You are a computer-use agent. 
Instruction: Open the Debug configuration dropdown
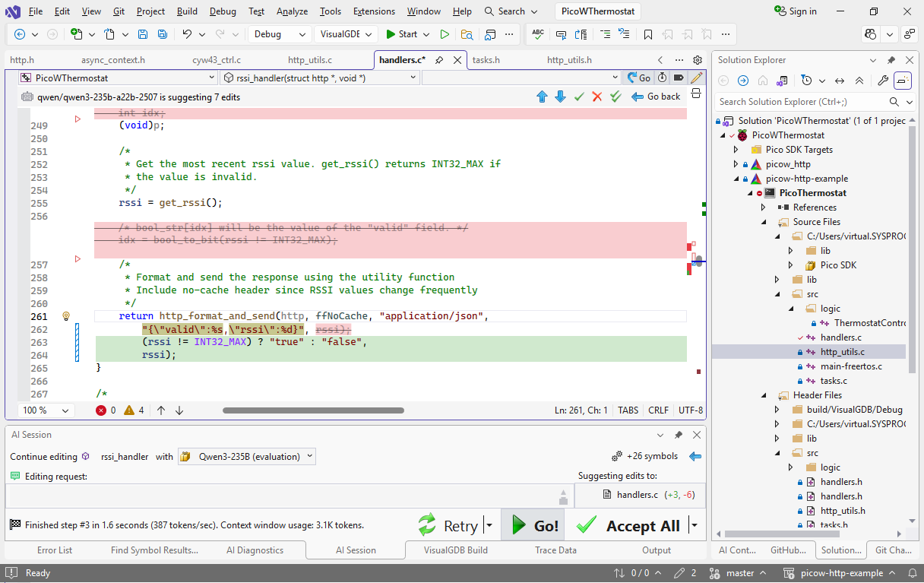click(280, 34)
